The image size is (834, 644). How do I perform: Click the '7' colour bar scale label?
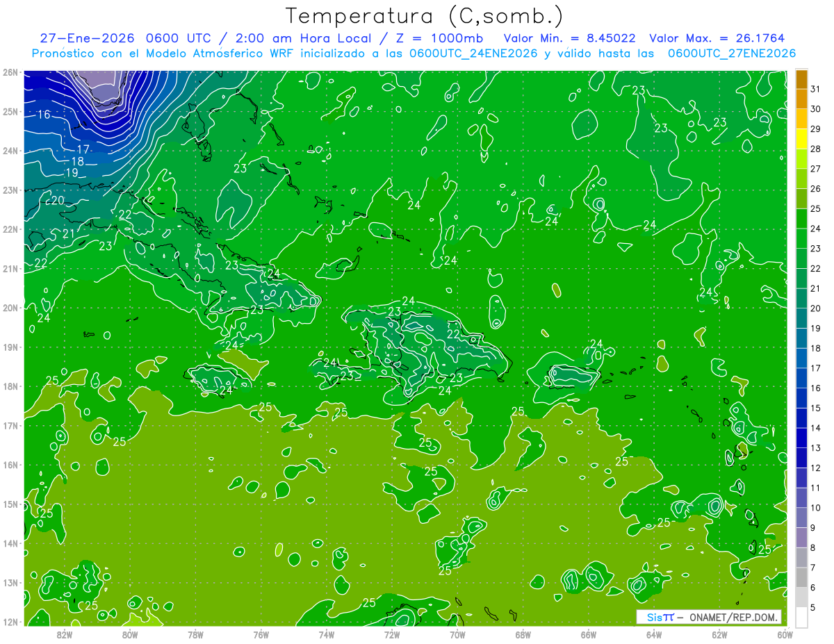(813, 568)
